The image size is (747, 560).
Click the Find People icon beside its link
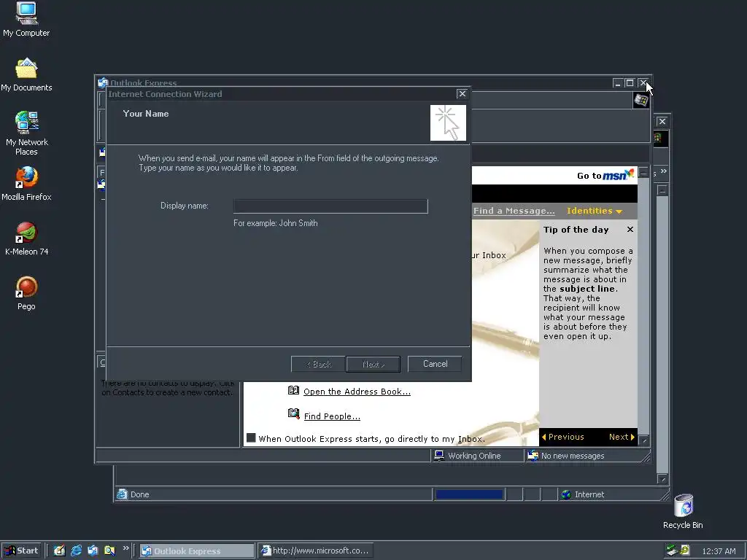click(293, 413)
